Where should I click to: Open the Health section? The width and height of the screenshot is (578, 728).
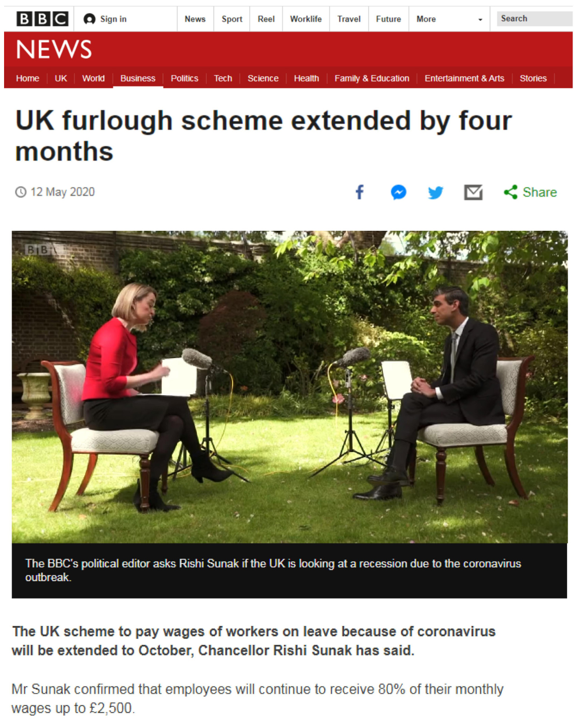306,79
